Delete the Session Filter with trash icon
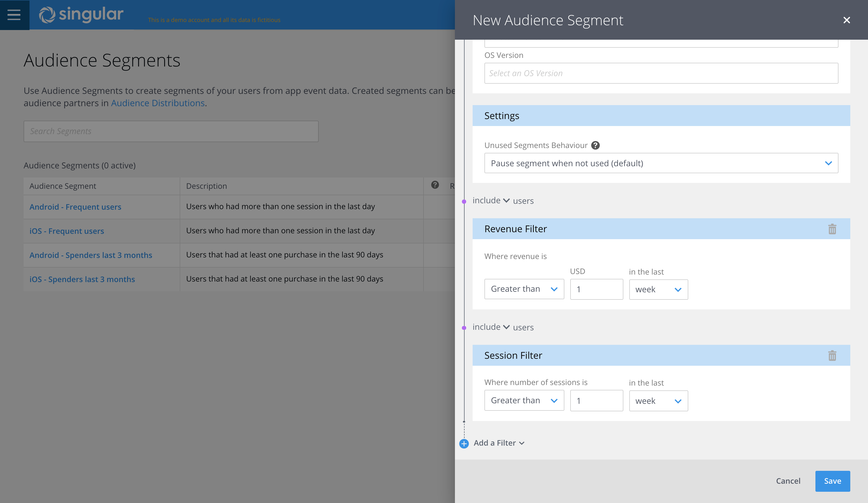Image resolution: width=868 pixels, height=503 pixels. (x=832, y=355)
